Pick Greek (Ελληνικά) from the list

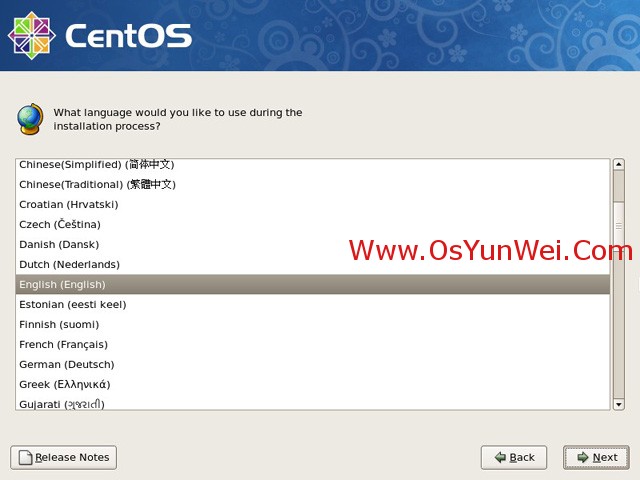(x=313, y=384)
